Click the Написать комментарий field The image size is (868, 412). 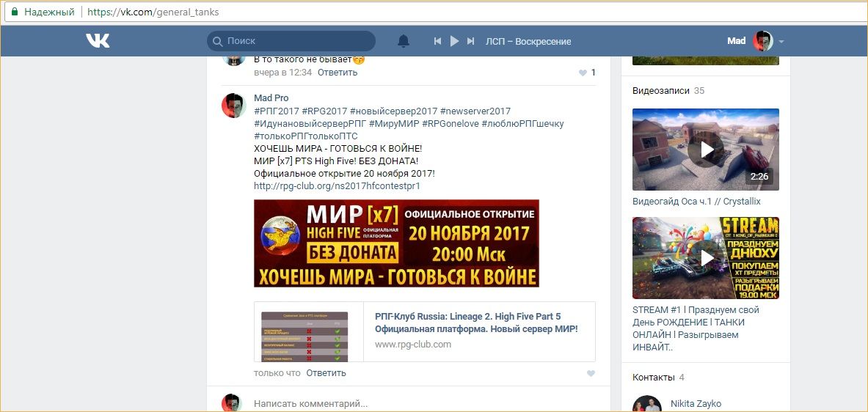(423, 404)
